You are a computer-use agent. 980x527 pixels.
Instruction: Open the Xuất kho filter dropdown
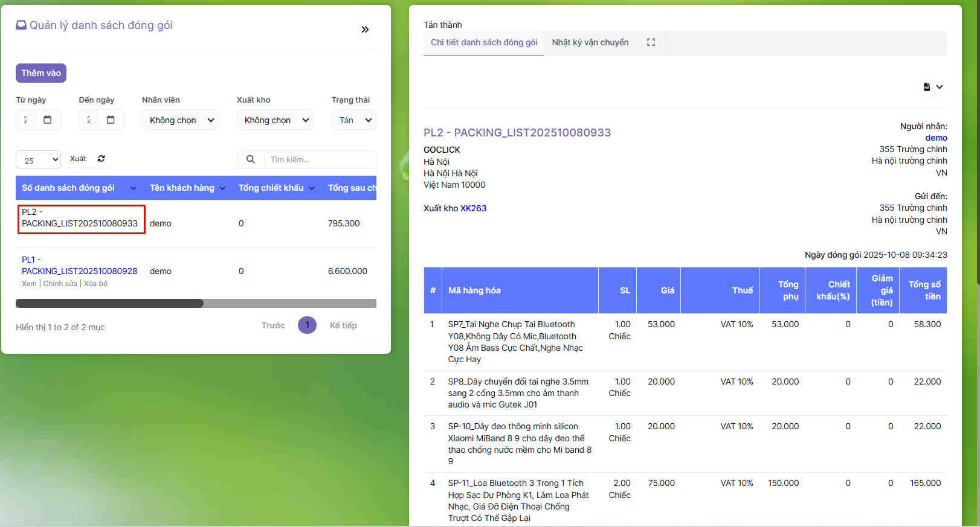(275, 120)
